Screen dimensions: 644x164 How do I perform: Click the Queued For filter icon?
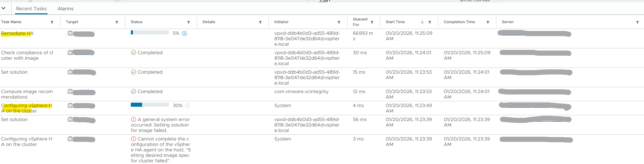(x=372, y=23)
